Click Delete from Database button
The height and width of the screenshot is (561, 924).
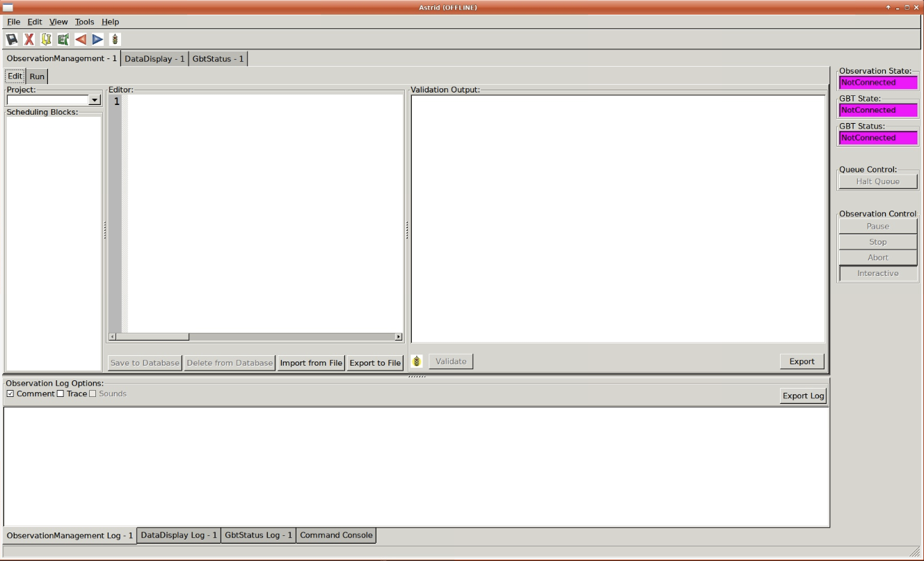pos(230,363)
